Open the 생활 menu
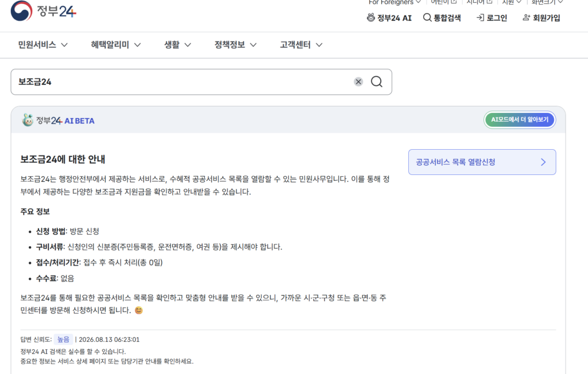The image size is (588, 374). coord(178,45)
